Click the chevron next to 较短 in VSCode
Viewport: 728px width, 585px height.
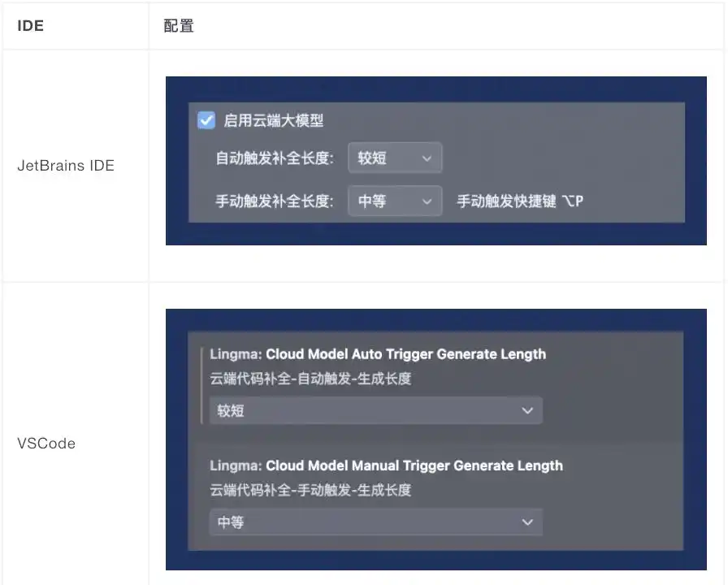pyautogui.click(x=527, y=410)
